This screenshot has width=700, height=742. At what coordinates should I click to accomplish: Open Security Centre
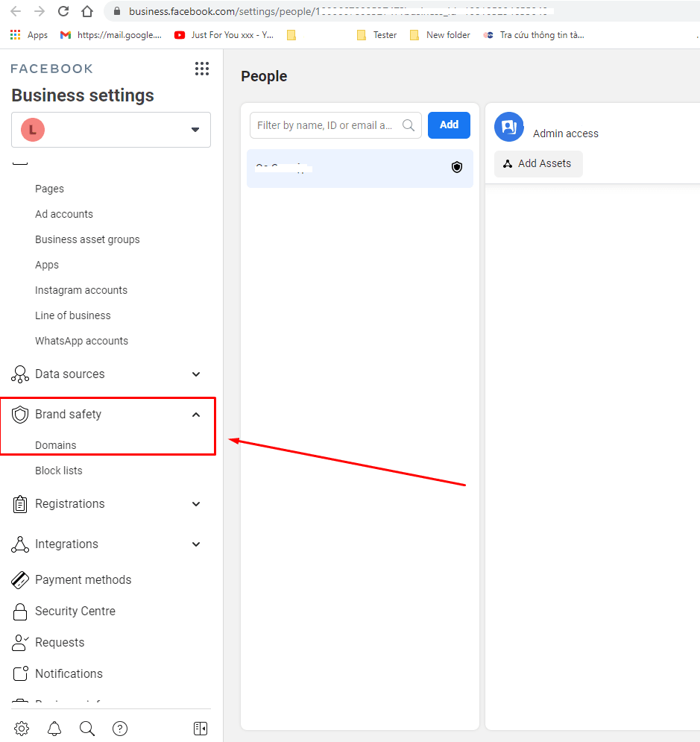point(75,611)
